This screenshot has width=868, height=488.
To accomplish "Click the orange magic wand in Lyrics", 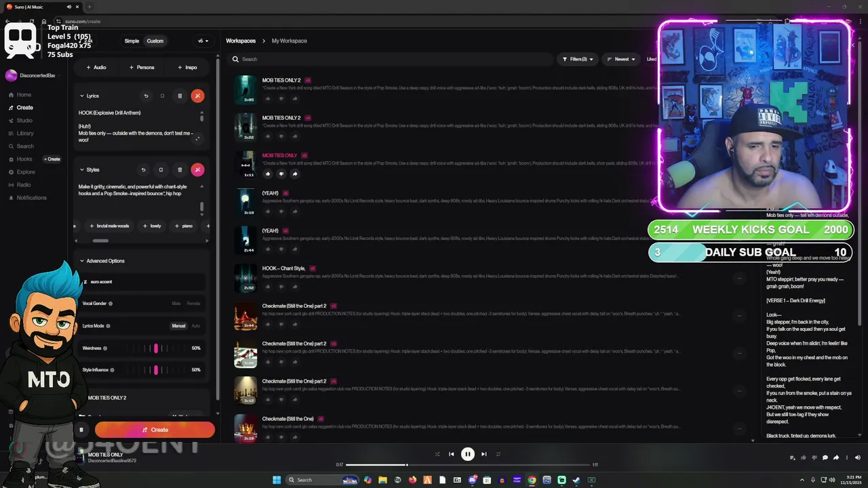I will pos(197,96).
